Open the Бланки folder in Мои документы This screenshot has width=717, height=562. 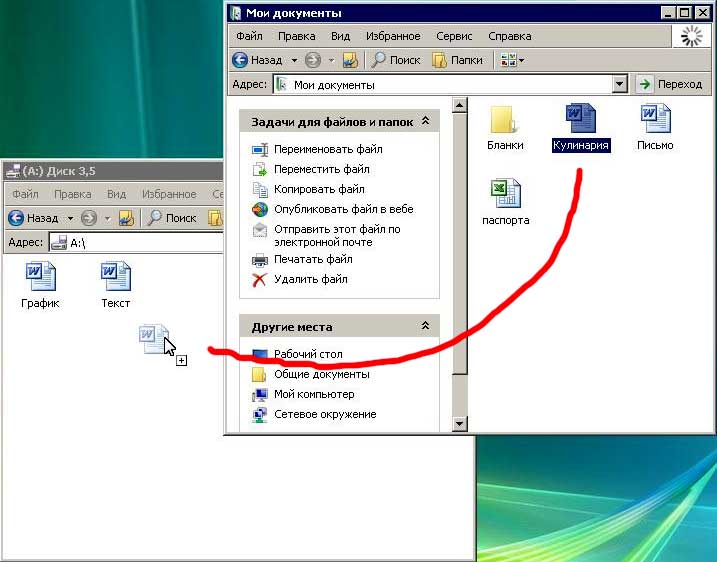(504, 128)
